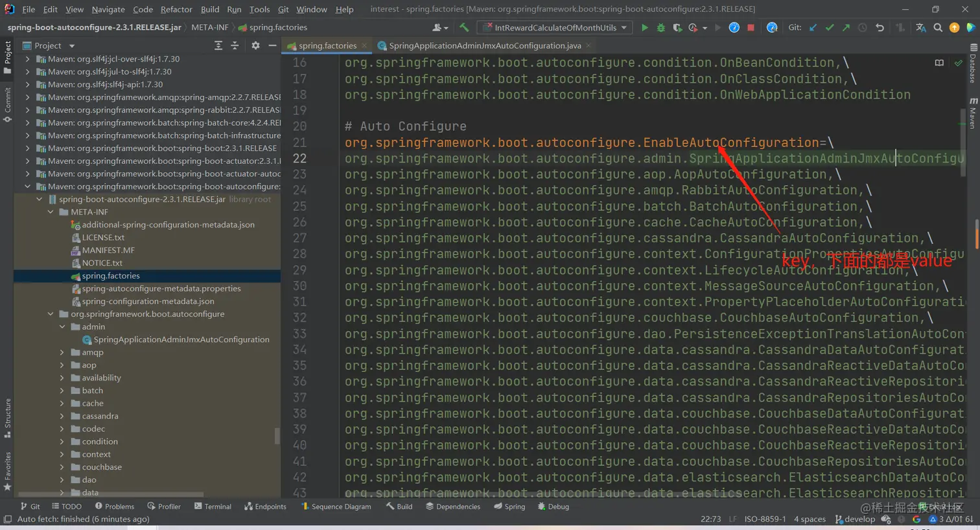Open the Favorites tool window
Image resolution: width=980 pixels, height=530 pixels.
click(7, 471)
